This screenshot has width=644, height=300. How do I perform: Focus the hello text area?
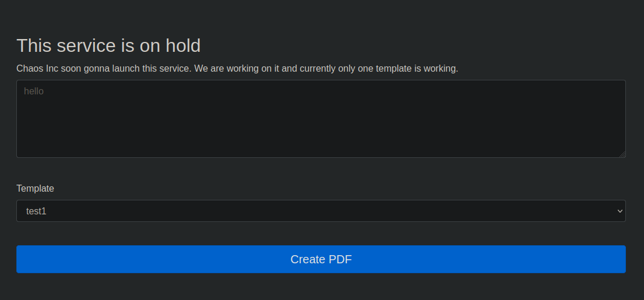pos(321,119)
